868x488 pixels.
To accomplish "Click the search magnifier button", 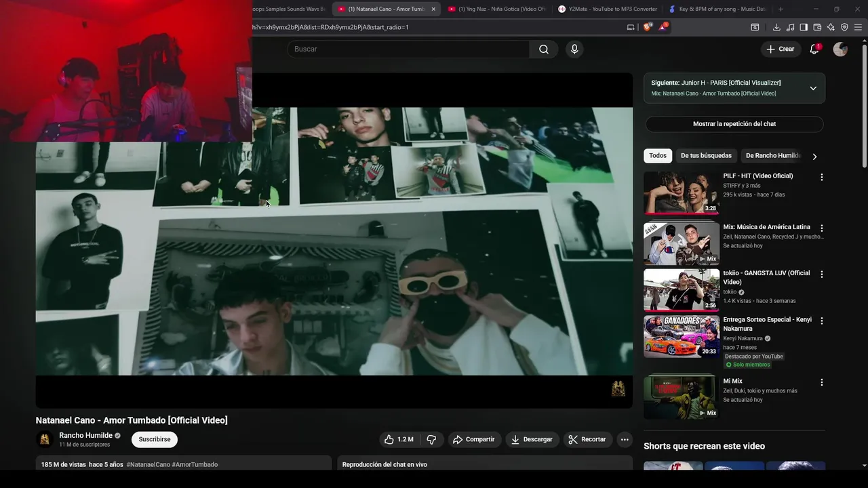I will [x=544, y=49].
